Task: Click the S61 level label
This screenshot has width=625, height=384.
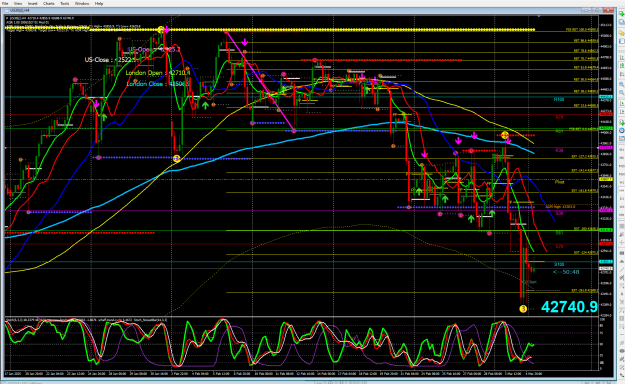Action: [559, 233]
